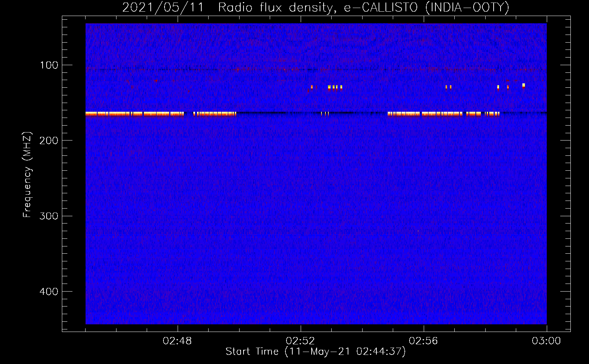Image resolution: width=589 pixels, height=364 pixels.
Task: Click the '400' frequency tick label
Action: [x=49, y=292]
